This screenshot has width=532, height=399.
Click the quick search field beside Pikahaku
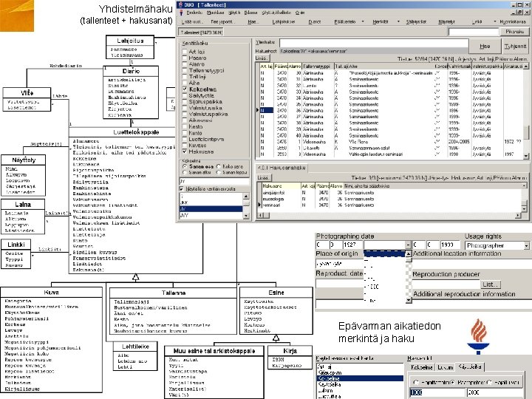[474, 32]
